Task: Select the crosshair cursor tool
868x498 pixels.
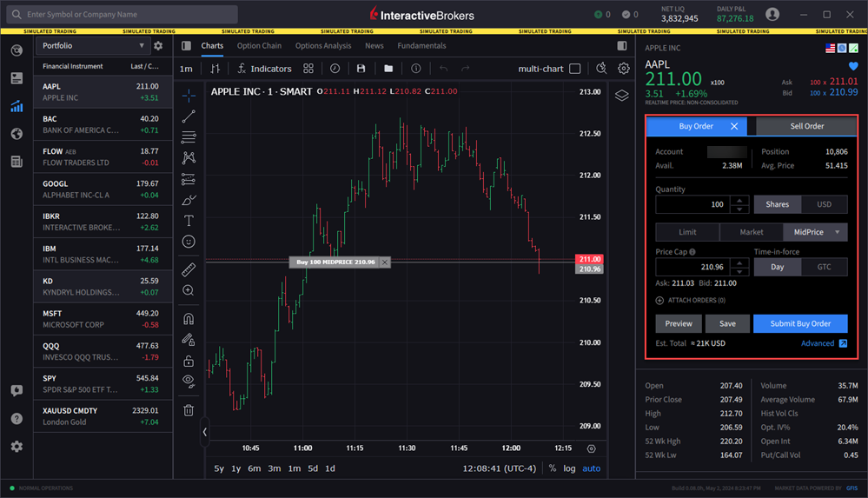Action: coord(189,96)
